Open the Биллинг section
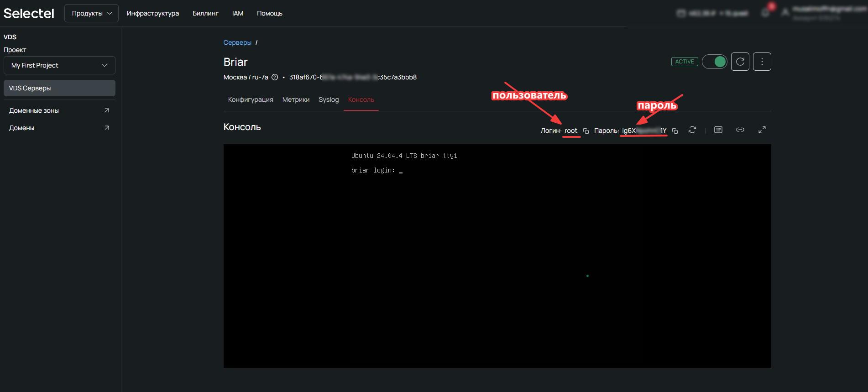The height and width of the screenshot is (392, 868). tap(205, 13)
